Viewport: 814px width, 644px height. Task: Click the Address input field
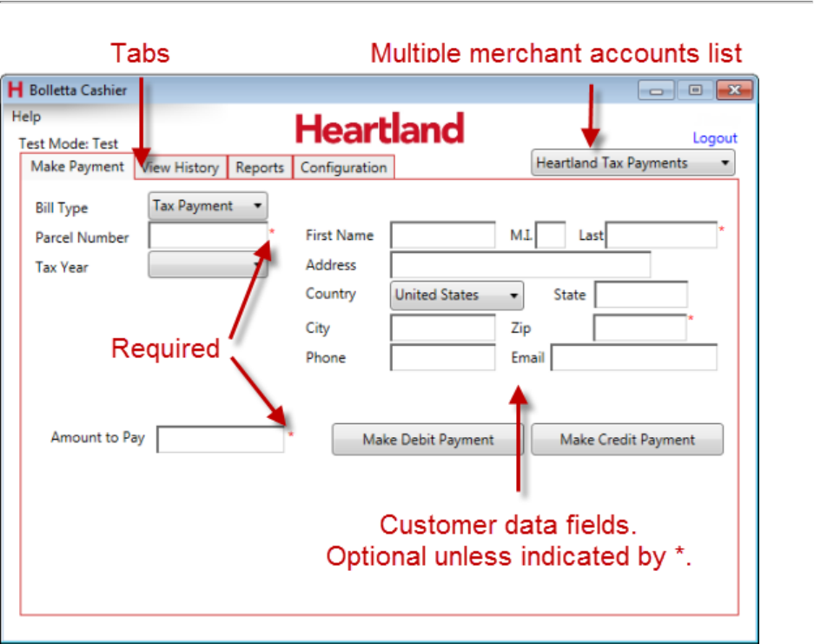coord(520,265)
